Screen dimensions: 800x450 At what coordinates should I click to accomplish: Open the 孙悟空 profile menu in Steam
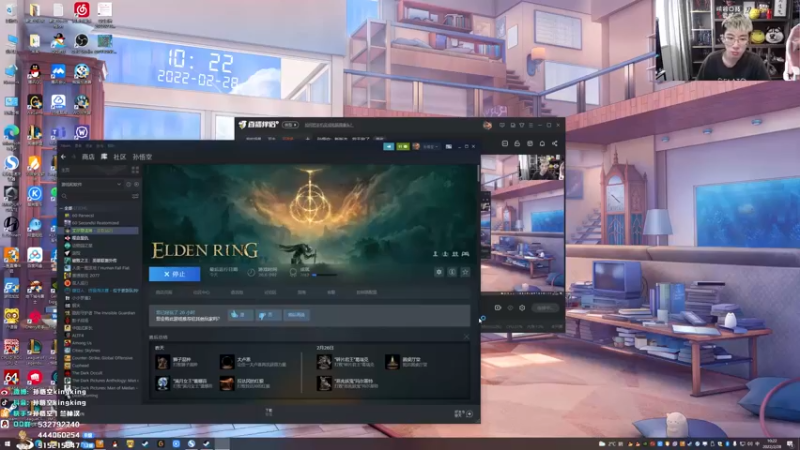coord(142,157)
